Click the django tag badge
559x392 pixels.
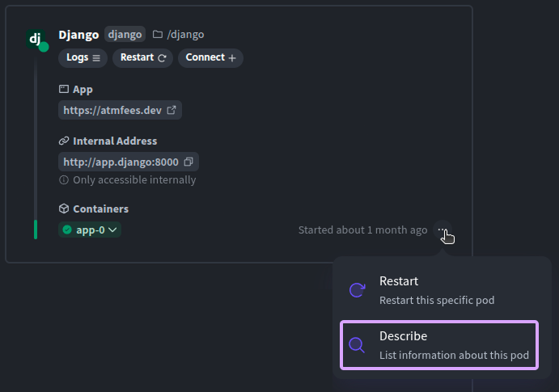click(125, 35)
